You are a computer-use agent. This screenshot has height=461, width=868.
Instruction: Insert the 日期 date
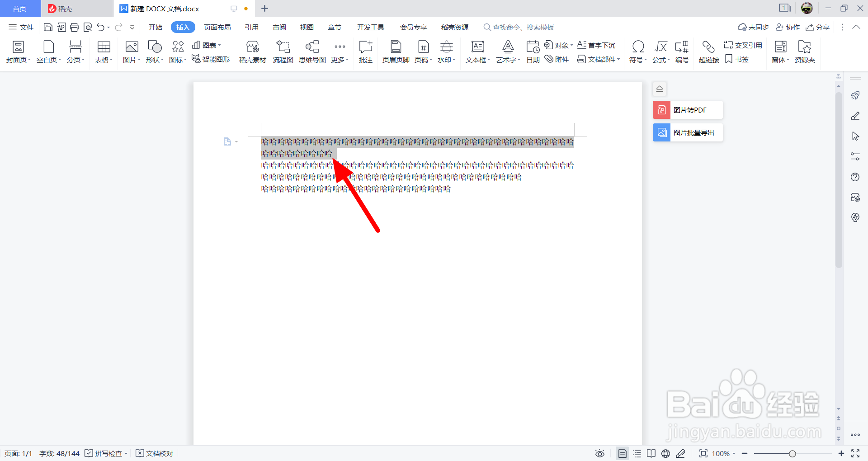[533, 52]
